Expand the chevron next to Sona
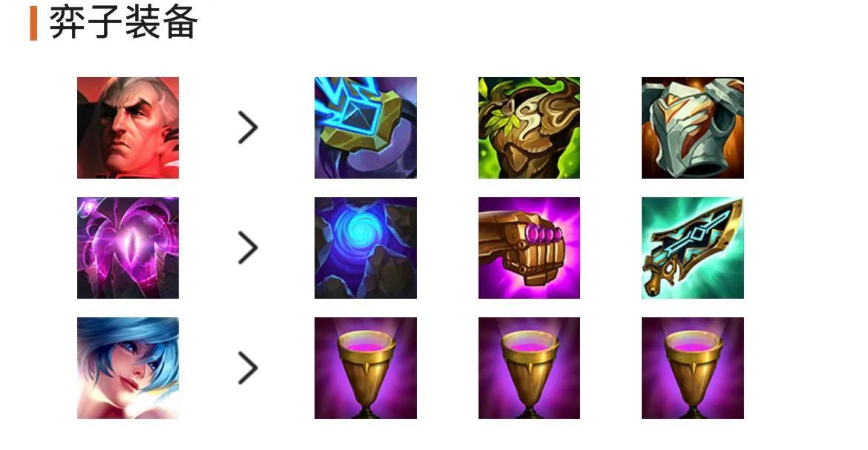This screenshot has width=868, height=450. (x=248, y=368)
